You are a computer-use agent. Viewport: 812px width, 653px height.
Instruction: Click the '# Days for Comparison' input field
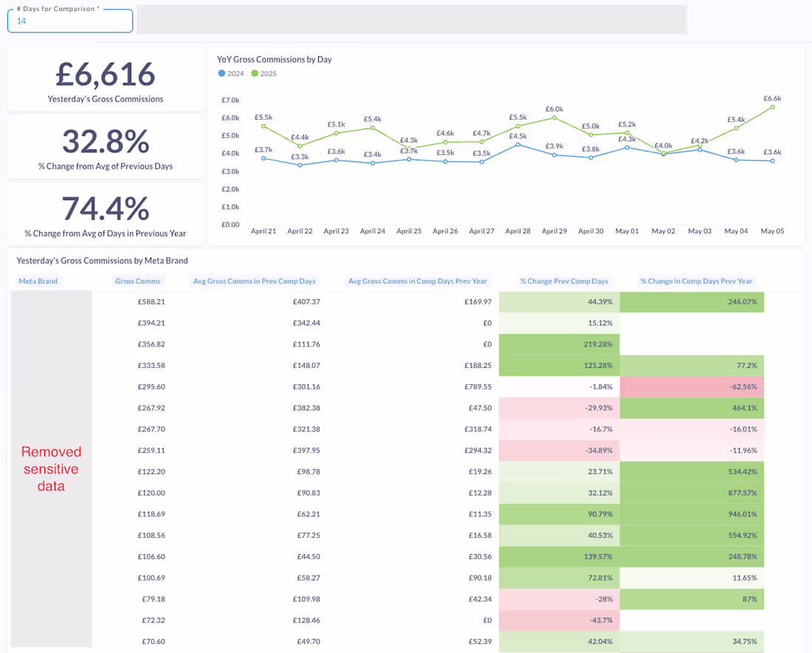(x=69, y=21)
